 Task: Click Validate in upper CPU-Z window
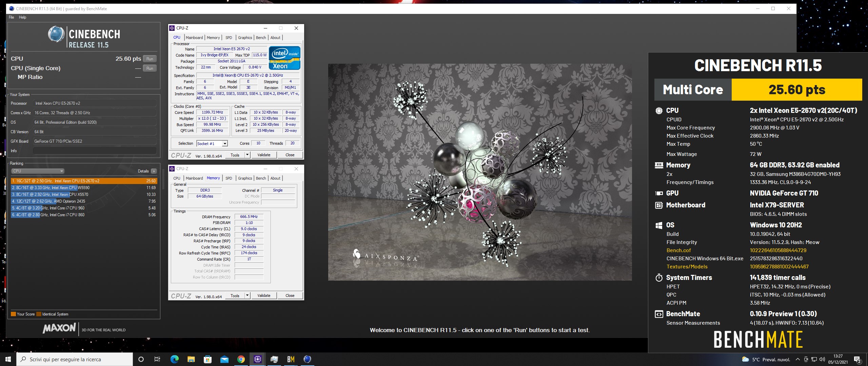pos(264,155)
